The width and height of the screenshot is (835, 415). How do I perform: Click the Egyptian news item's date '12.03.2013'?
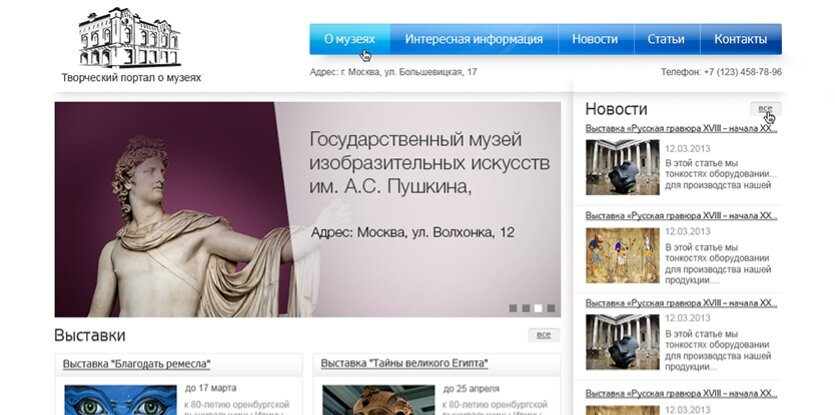(687, 232)
